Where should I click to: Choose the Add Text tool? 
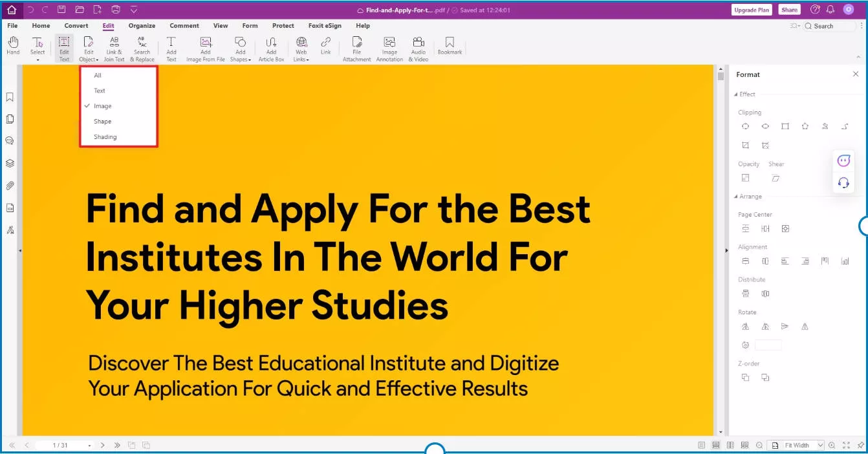tap(171, 49)
